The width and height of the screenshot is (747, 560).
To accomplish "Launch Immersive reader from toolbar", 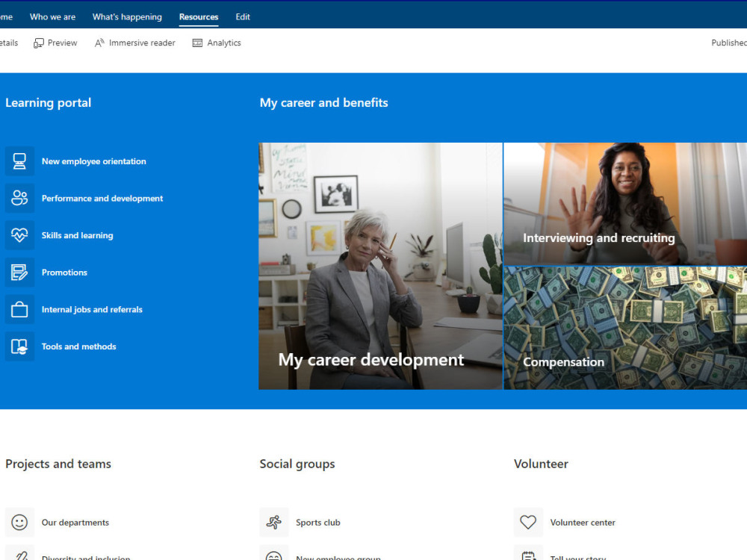I will click(134, 43).
